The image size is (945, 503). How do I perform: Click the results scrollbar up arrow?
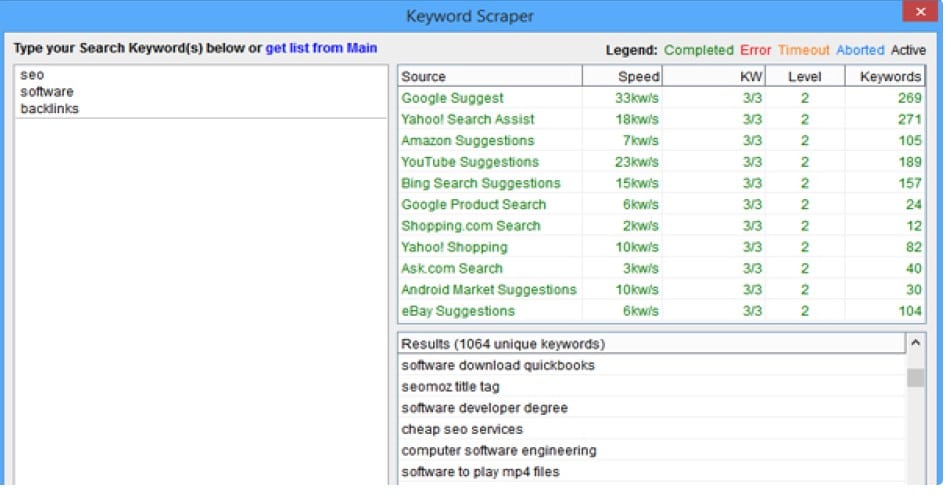915,343
